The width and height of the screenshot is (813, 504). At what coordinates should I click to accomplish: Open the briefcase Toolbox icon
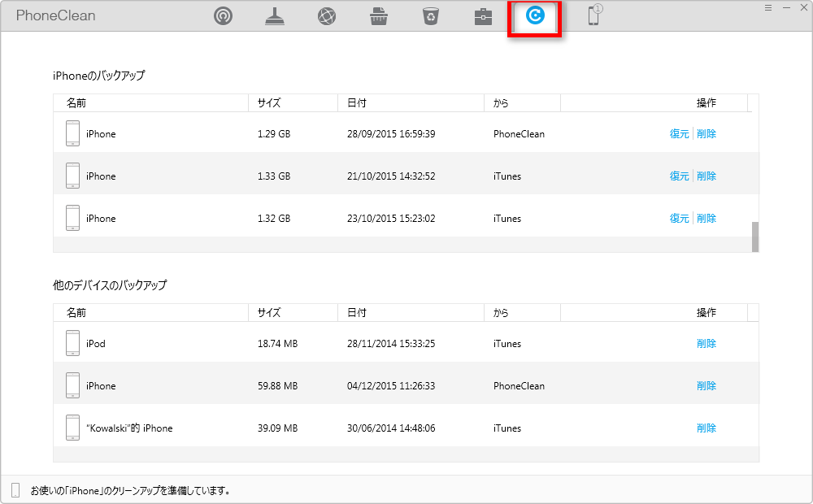483,16
